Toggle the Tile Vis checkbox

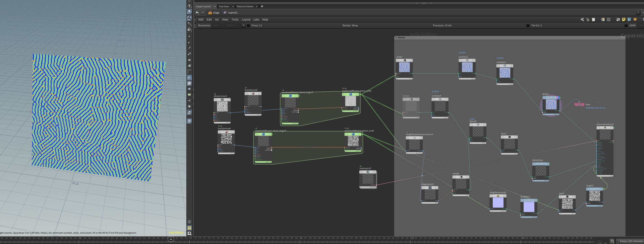pos(528,25)
